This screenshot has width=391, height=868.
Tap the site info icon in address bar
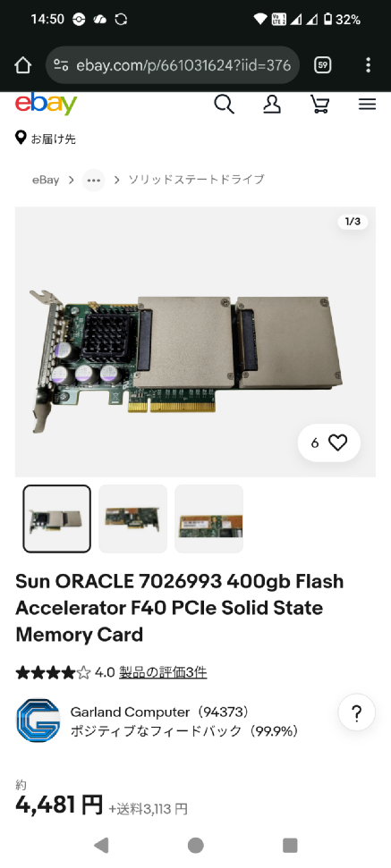[x=61, y=65]
